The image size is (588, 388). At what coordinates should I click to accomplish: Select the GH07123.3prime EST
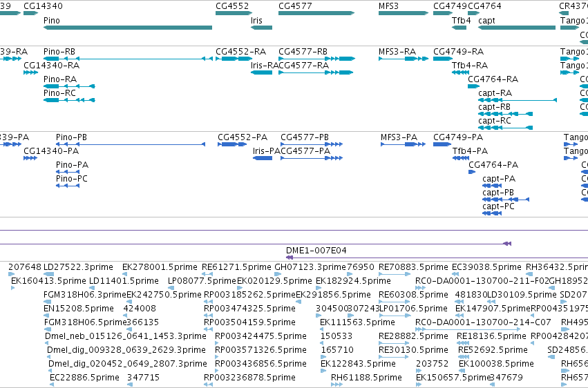pos(278,275)
